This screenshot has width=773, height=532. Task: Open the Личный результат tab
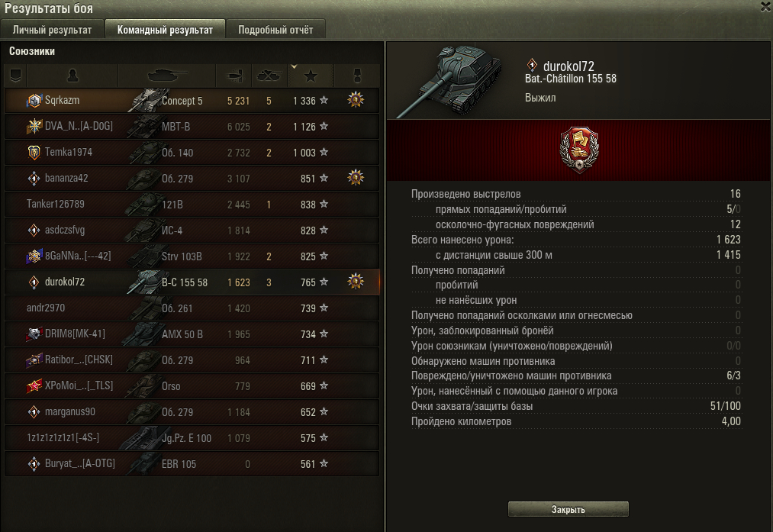click(52, 30)
